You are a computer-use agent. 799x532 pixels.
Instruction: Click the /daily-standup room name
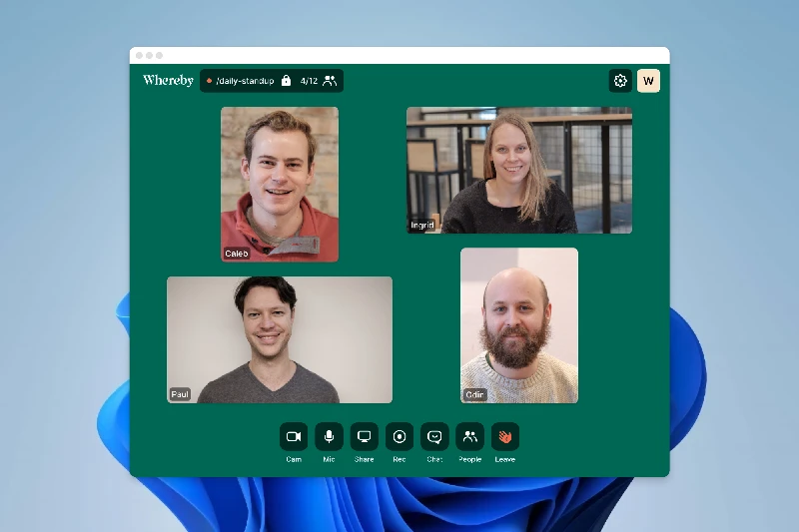[x=245, y=81]
